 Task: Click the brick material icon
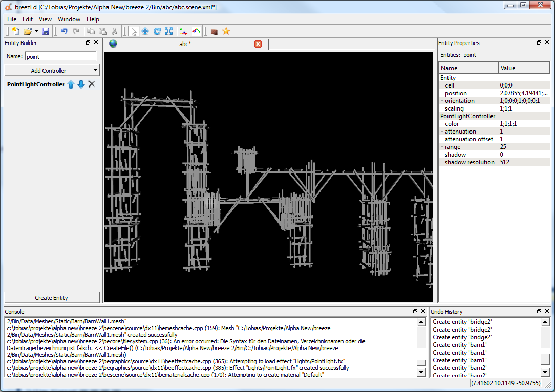pos(214,32)
